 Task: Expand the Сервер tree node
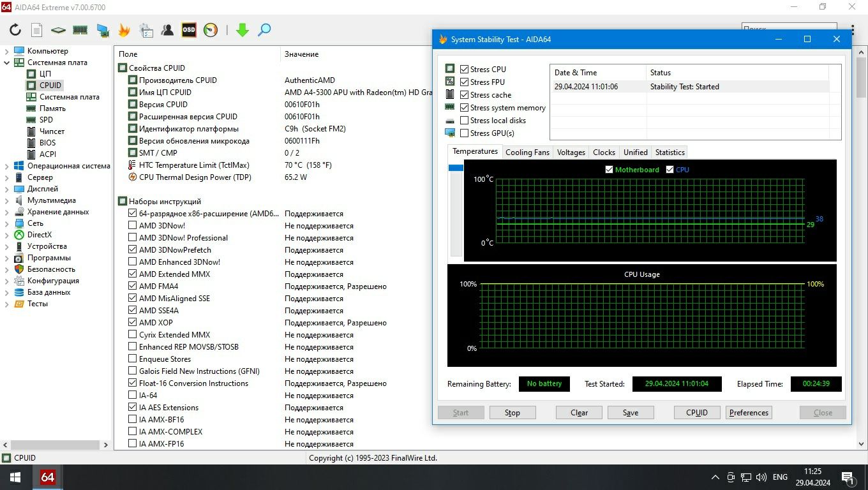(x=7, y=177)
